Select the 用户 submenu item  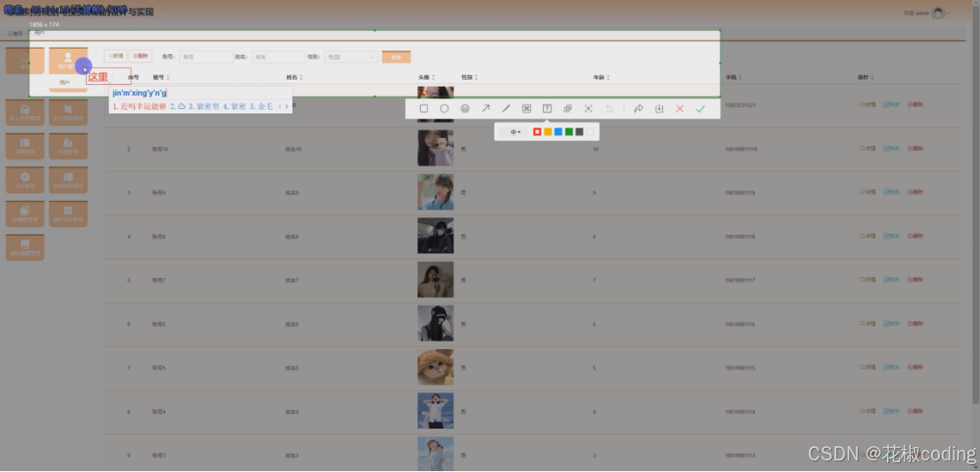point(65,82)
